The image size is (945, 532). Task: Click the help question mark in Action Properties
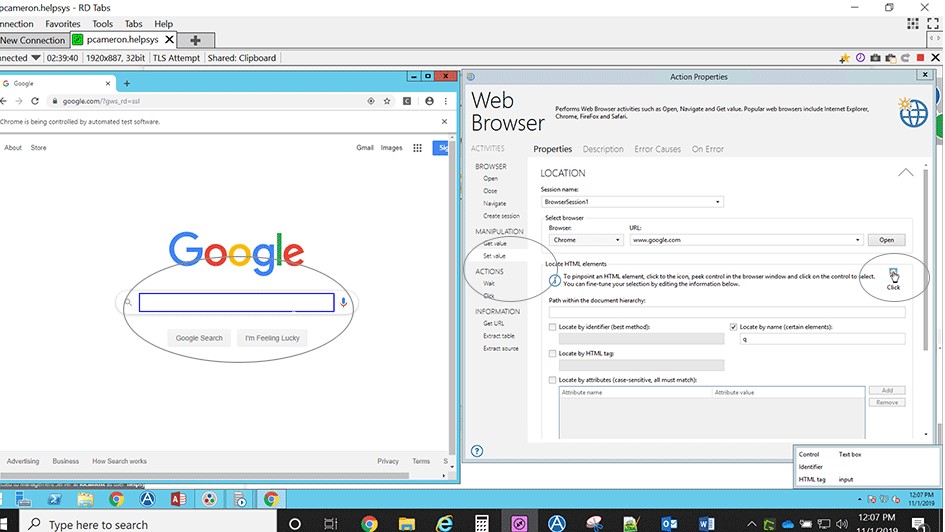pyautogui.click(x=477, y=451)
